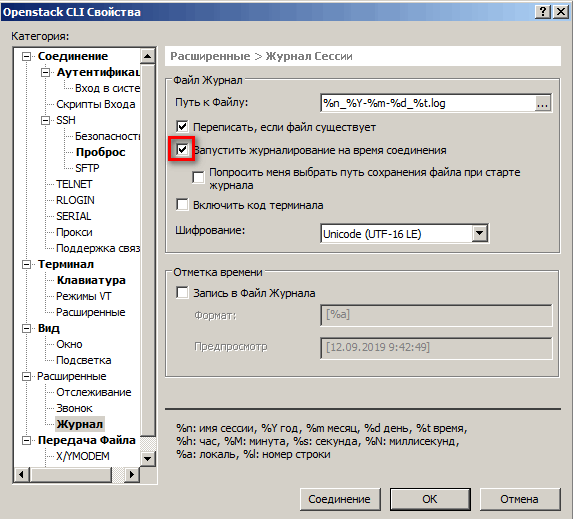Enable the 'Включить код терминала' checkbox
Viewport: 573px width, 519px height.
(x=182, y=205)
